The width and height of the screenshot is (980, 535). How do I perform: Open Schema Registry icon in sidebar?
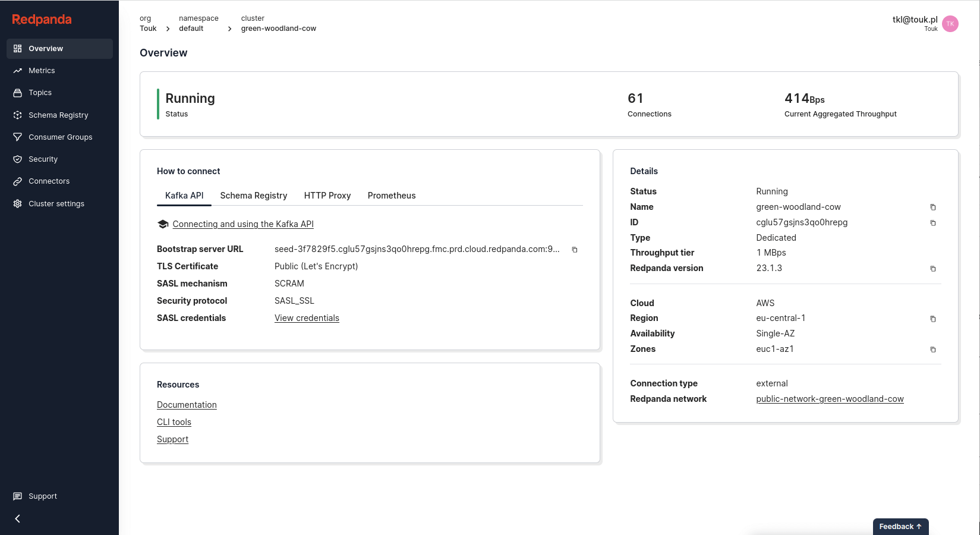pyautogui.click(x=18, y=115)
